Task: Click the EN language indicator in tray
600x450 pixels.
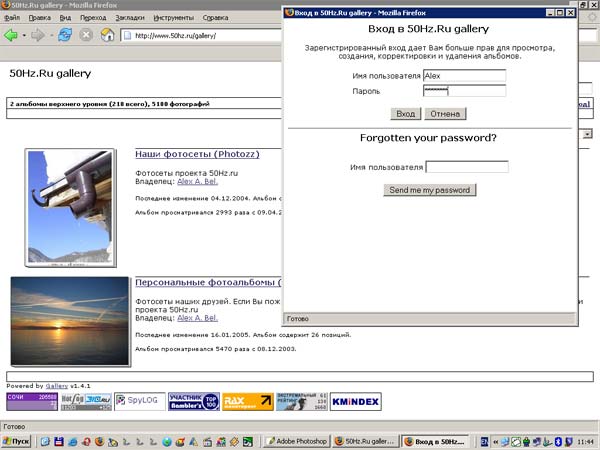Action: click(x=484, y=442)
